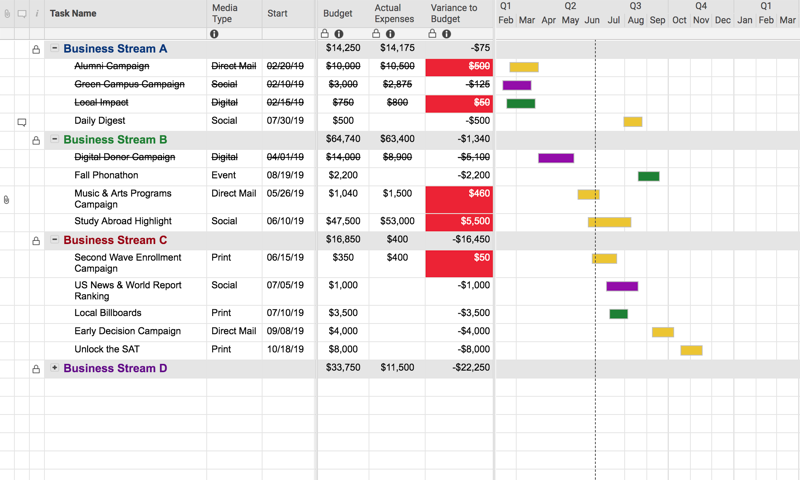Collapse the Business Stream A group
This screenshot has width=800, height=480.
tap(55, 49)
